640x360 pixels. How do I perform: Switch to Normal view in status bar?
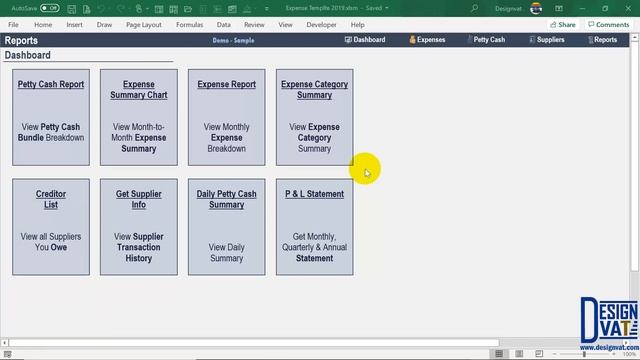click(499, 354)
